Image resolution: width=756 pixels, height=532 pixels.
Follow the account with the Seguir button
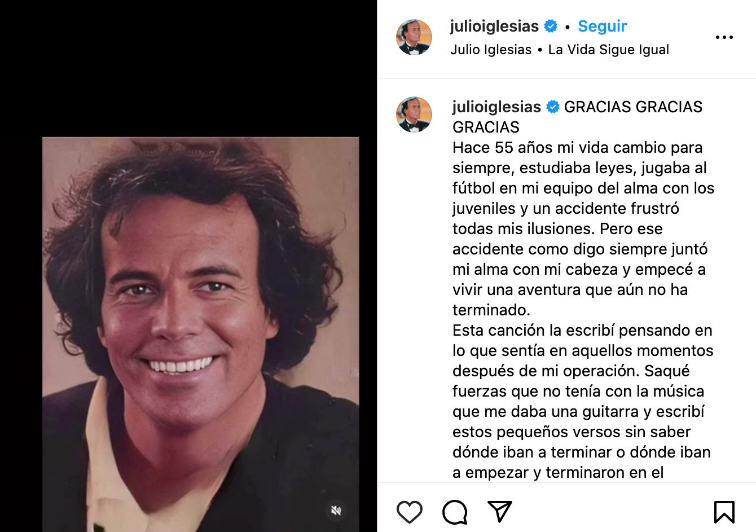pos(602,26)
